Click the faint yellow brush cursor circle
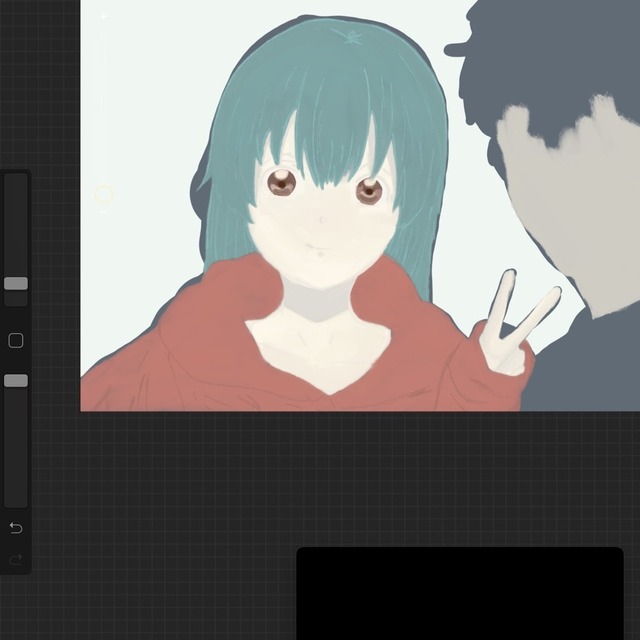This screenshot has width=640, height=640. (104, 195)
